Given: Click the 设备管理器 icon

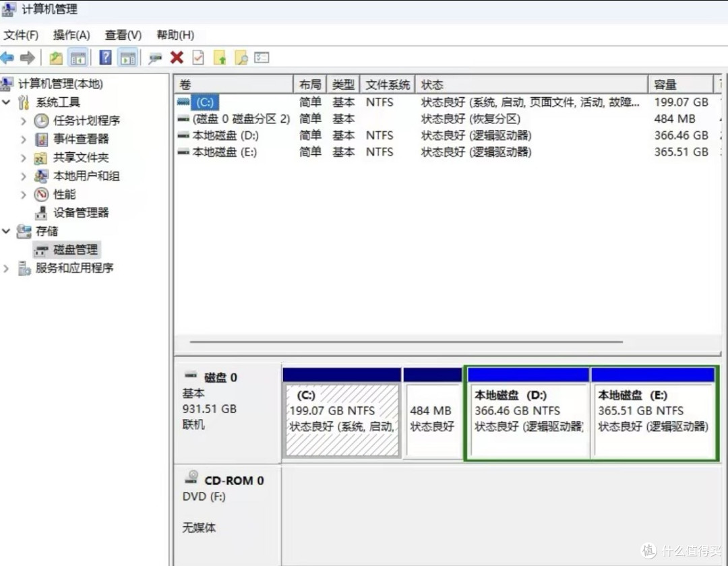Looking at the screenshot, I should 41,213.
